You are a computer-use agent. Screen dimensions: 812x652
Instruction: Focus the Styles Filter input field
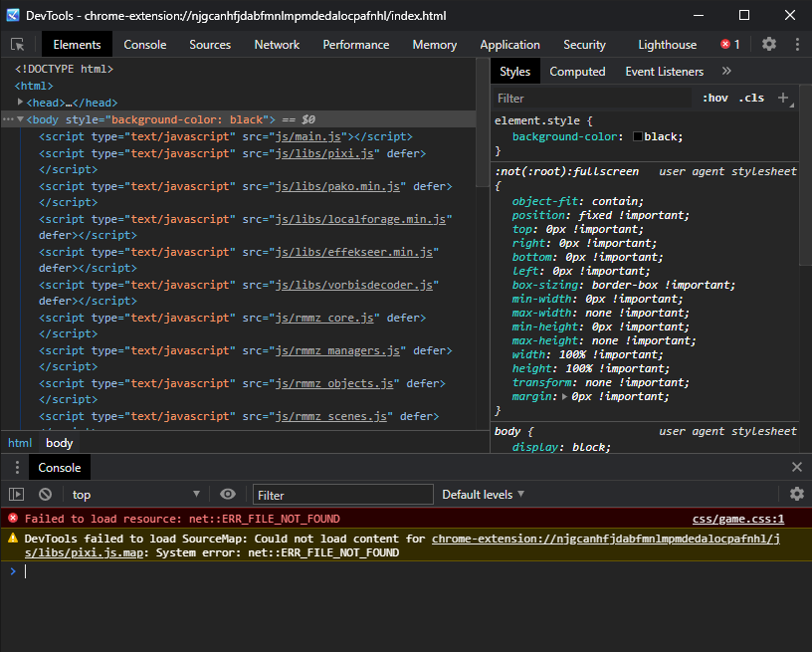coord(591,98)
